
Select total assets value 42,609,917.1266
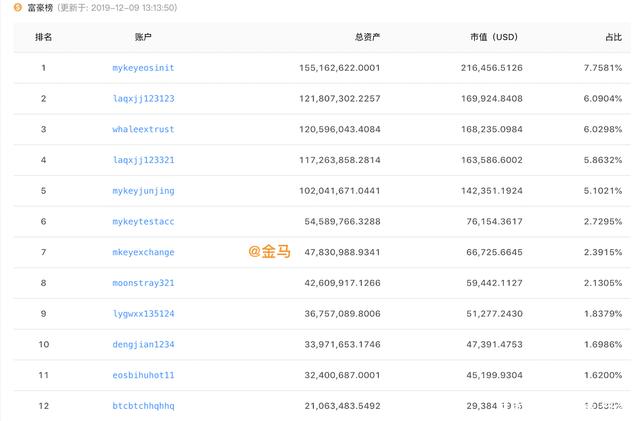[342, 283]
